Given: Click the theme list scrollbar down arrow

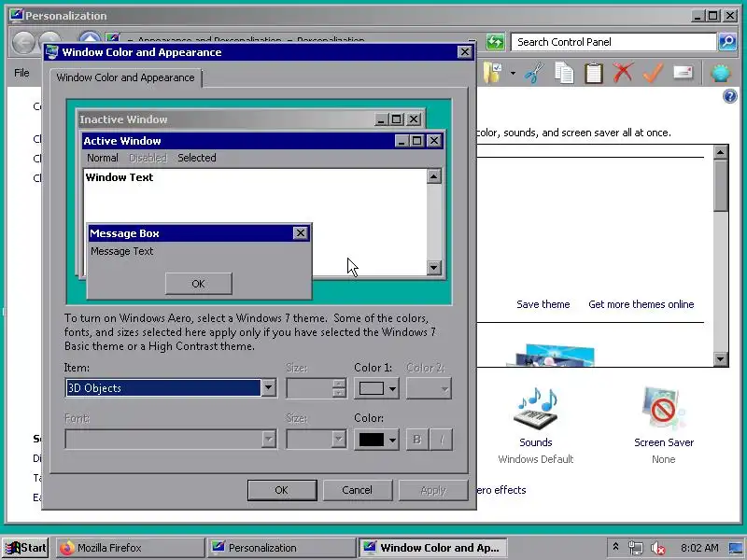Looking at the screenshot, I should [x=720, y=358].
